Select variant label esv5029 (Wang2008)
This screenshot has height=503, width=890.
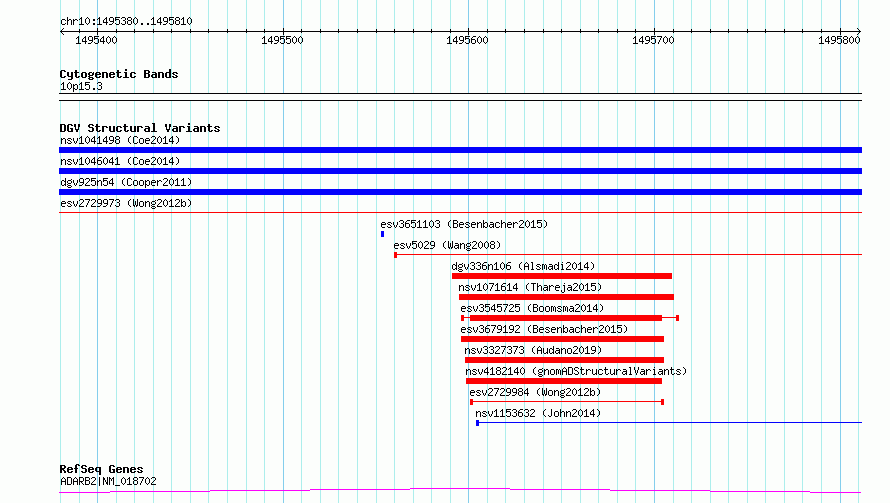tap(447, 245)
